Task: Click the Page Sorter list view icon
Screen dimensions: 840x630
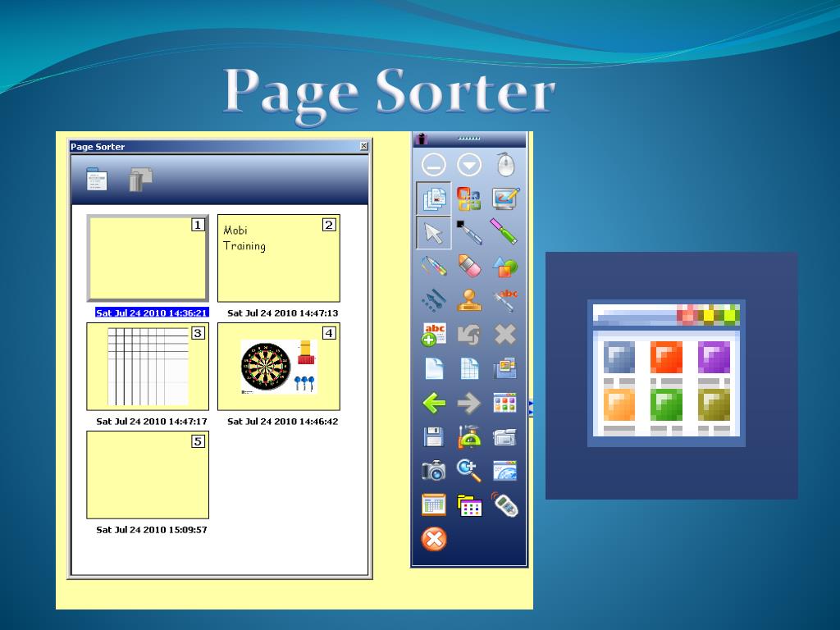Action: tap(97, 180)
